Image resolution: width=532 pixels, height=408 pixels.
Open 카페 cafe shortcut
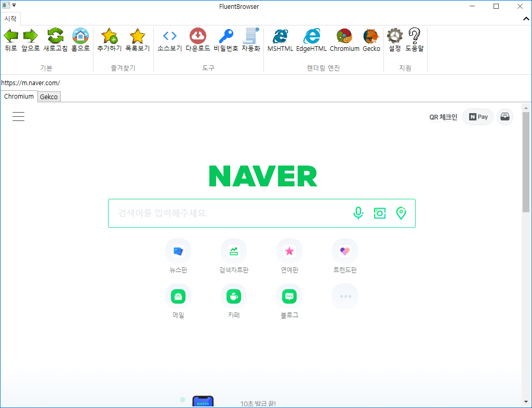click(x=234, y=301)
